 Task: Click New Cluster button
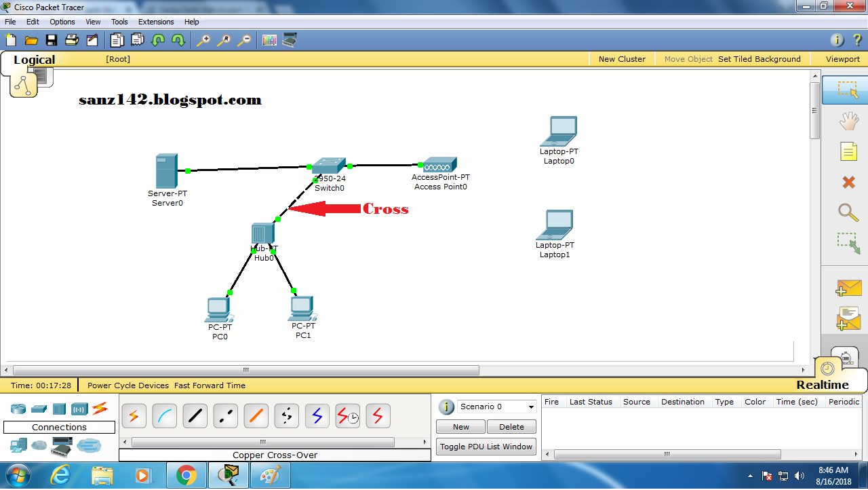[622, 59]
